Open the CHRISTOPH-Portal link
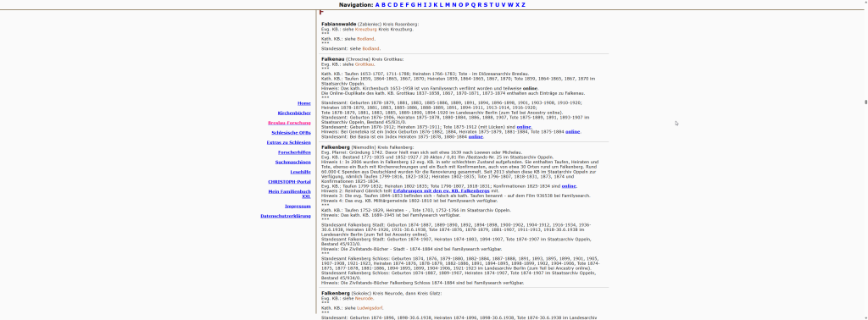The image size is (868, 320). [290, 182]
